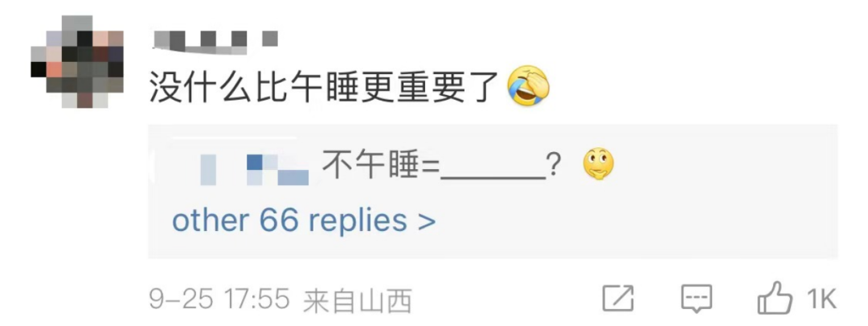The width and height of the screenshot is (868, 326).
Task: Tap the 1K like count
Action: coord(821,300)
